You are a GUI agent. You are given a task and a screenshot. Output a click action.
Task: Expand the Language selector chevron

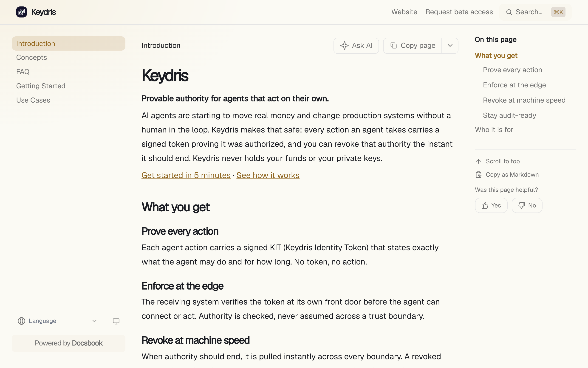[x=95, y=321]
